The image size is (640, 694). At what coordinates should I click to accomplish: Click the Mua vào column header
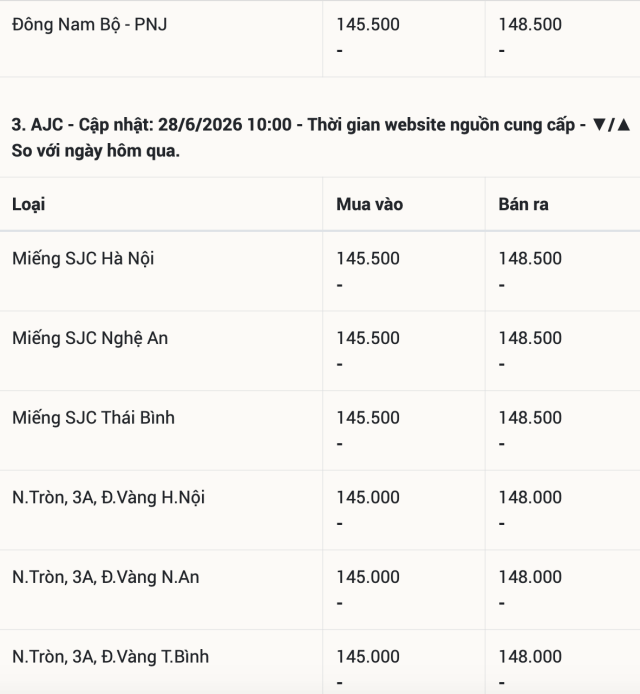pyautogui.click(x=370, y=204)
